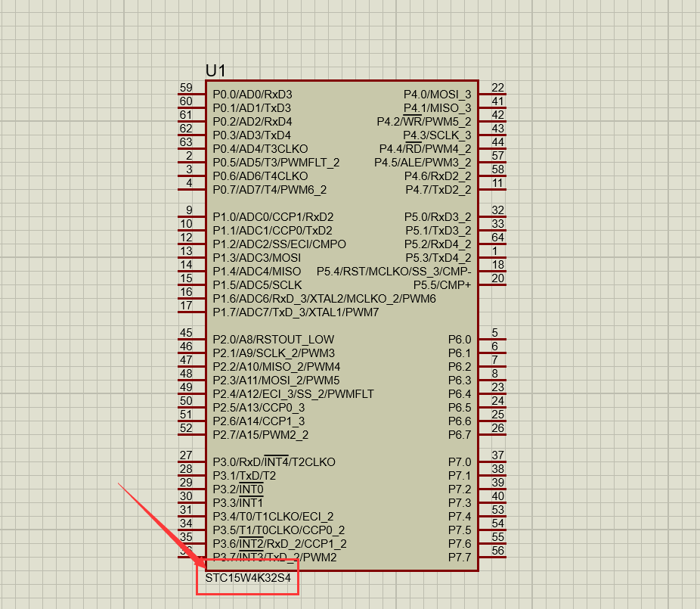Select pin label P1.2/ADC2/SS/ECI/CMPO
The height and width of the screenshot is (609, 700).
pos(280,244)
